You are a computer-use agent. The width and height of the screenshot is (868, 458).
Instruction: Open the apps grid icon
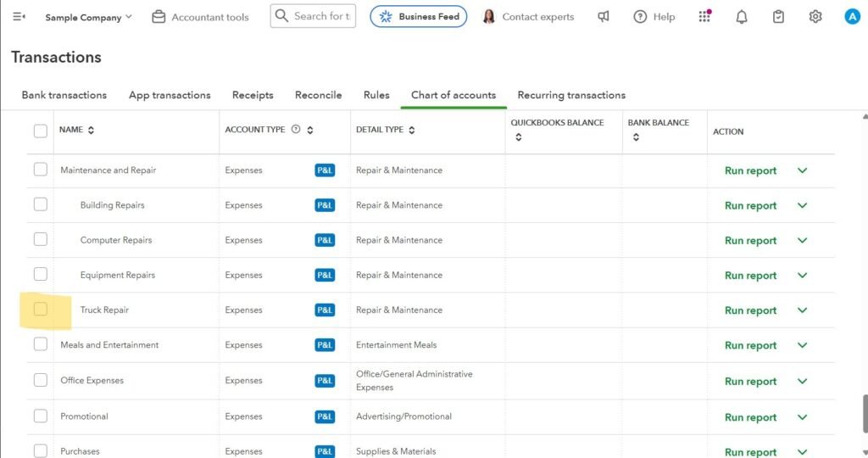point(704,17)
